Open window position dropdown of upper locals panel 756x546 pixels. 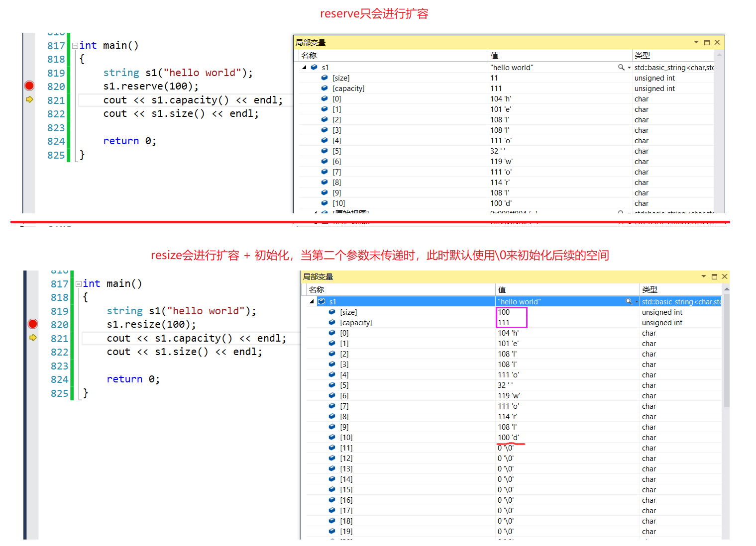pos(696,42)
